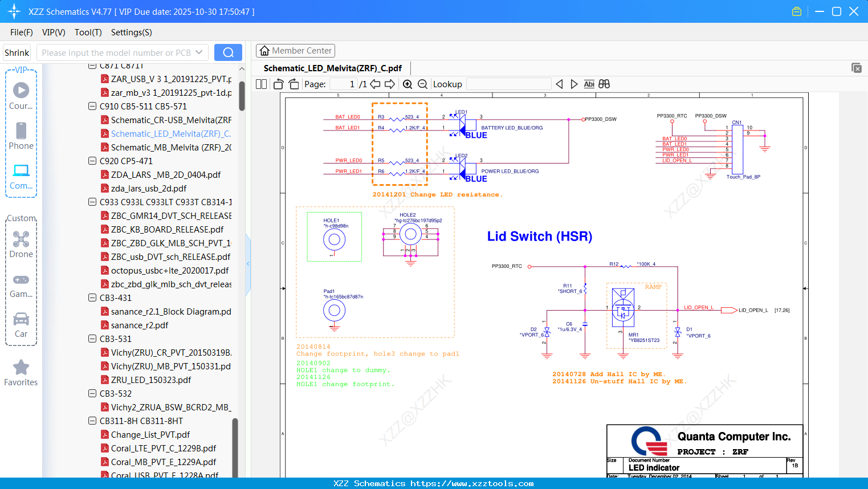
Task: Collapse the C910 CB5-511 CB5-571 folder
Action: point(92,107)
